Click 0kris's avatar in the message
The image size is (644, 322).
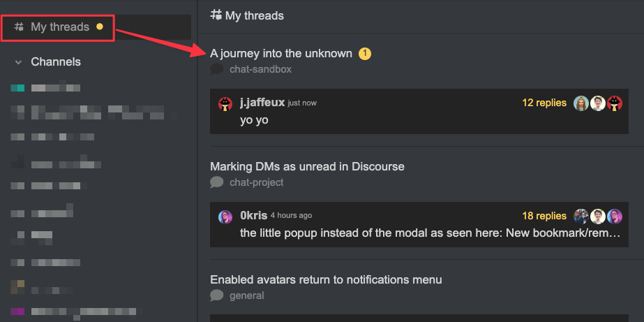pyautogui.click(x=225, y=217)
